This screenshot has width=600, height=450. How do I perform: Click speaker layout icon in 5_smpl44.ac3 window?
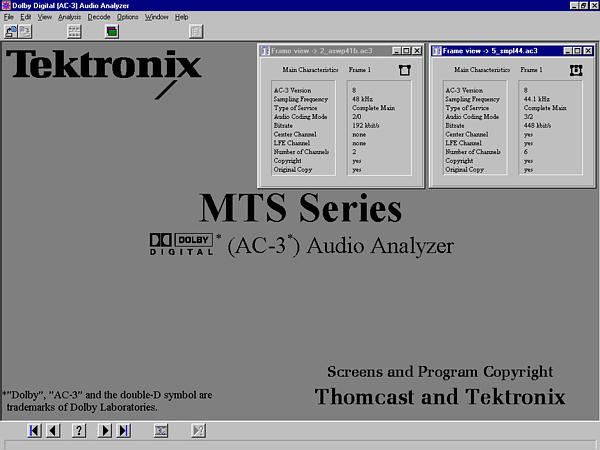(x=576, y=70)
